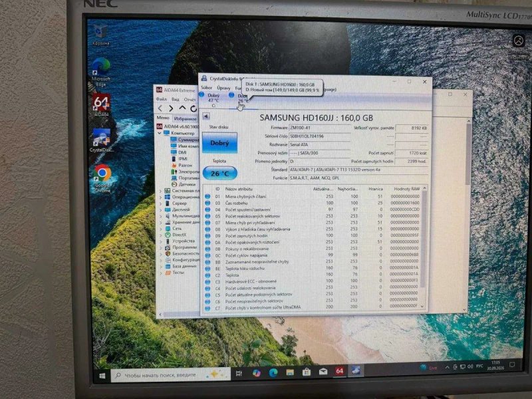Open Microsoft Edge from the taskbar
This screenshot has height=399, width=532.
coord(273,372)
